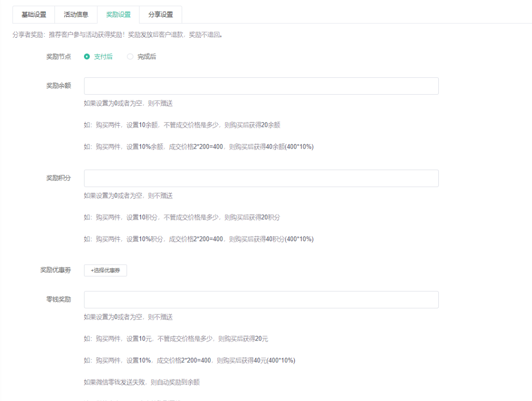The width and height of the screenshot is (532, 401).
Task: Focus the 奖励积分 text box
Action: 261,178
